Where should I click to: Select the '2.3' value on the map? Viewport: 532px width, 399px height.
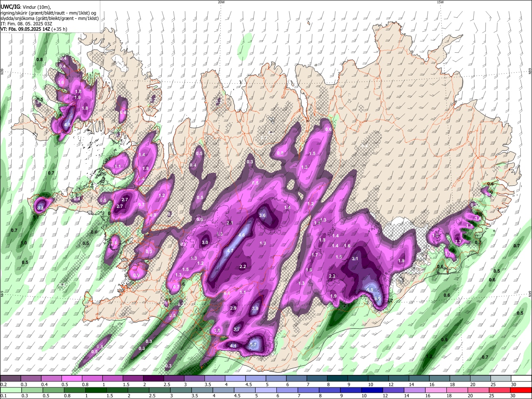tap(458, 241)
